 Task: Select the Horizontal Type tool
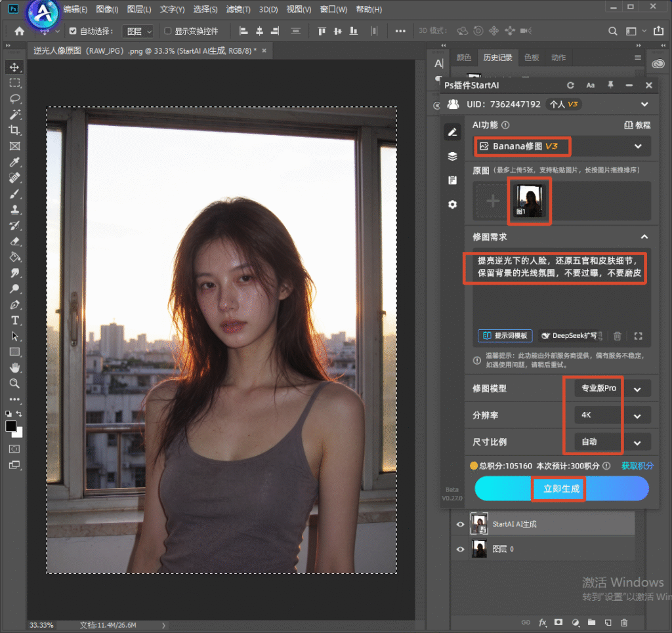click(x=14, y=320)
